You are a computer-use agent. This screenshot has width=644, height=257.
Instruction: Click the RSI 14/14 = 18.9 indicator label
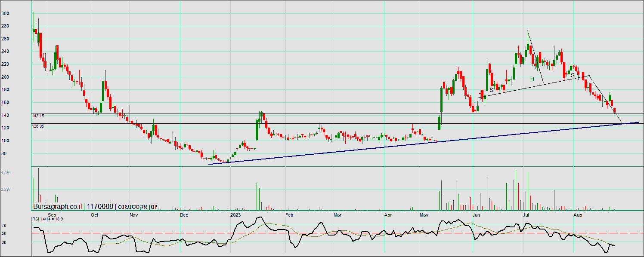[48, 219]
